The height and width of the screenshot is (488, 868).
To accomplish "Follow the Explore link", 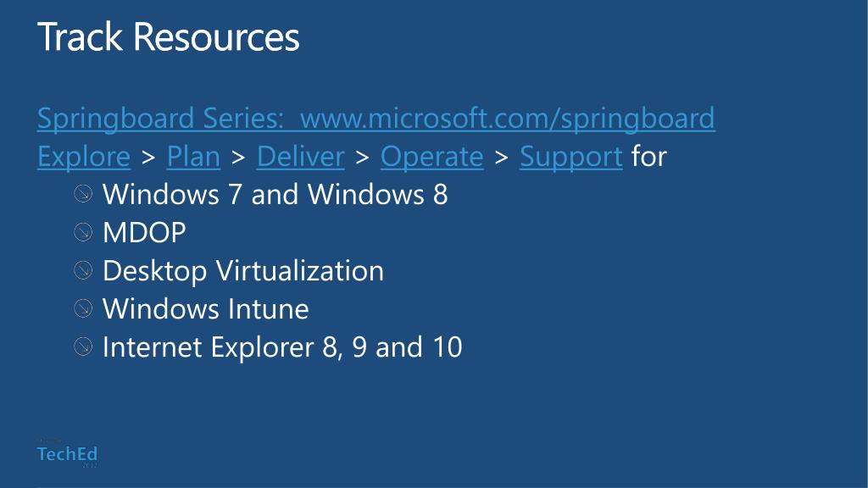I will point(84,157).
